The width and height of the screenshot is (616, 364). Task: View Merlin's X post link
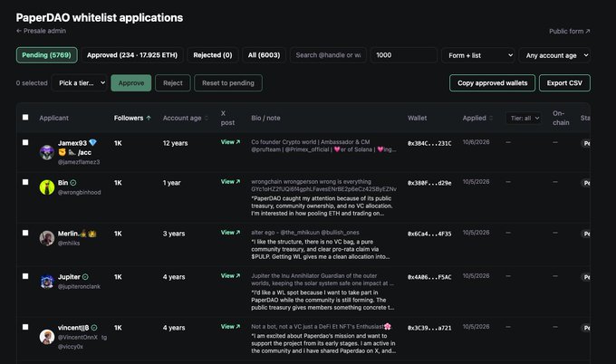(230, 233)
